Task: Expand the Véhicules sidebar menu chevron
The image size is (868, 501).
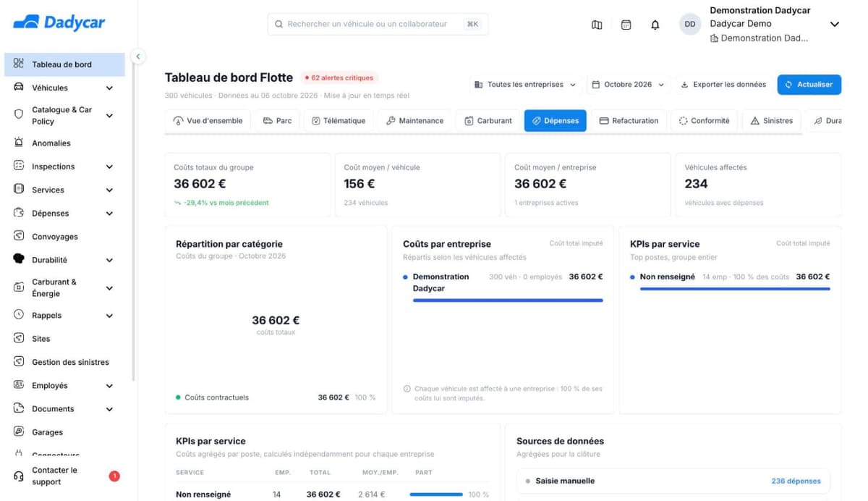Action: pyautogui.click(x=109, y=88)
